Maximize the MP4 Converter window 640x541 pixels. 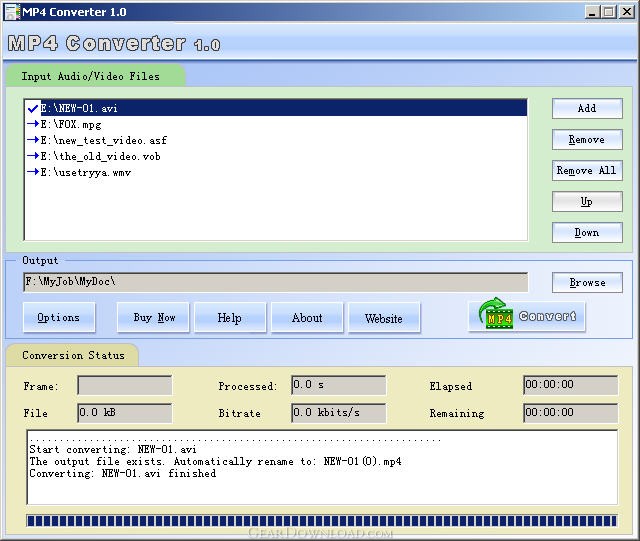click(608, 12)
